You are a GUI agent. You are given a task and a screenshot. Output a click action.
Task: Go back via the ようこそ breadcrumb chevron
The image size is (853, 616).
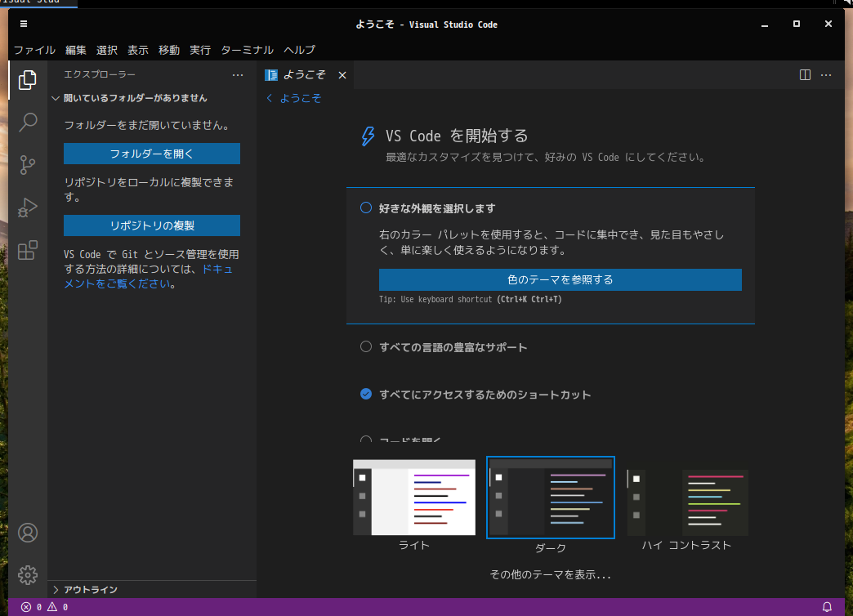click(270, 98)
